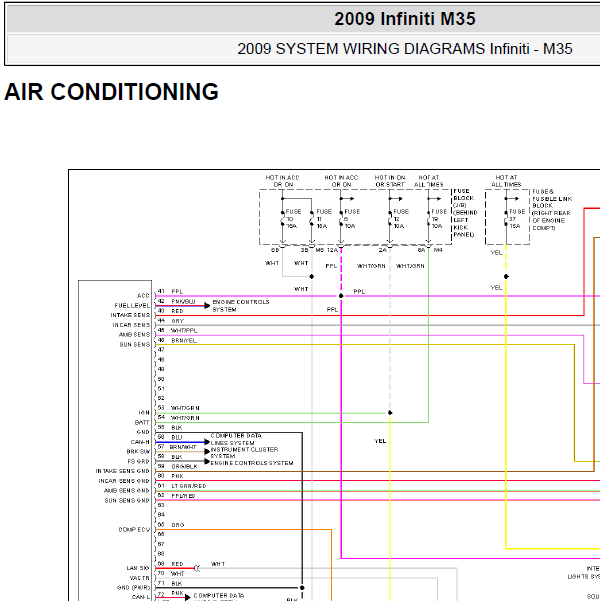Select the "ORG/BLK" wire color at pin 59
This screenshot has height=601, width=600.
click(184, 466)
